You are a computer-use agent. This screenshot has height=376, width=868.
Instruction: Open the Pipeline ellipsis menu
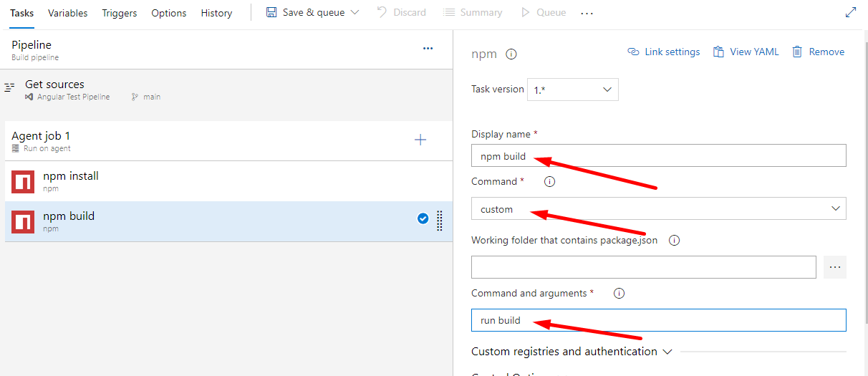click(x=428, y=49)
